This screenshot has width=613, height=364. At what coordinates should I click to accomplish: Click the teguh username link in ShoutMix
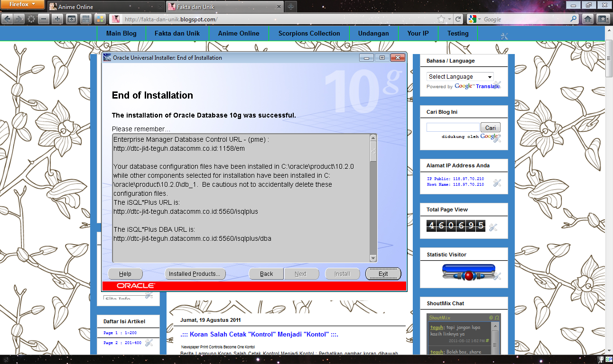tap(437, 328)
